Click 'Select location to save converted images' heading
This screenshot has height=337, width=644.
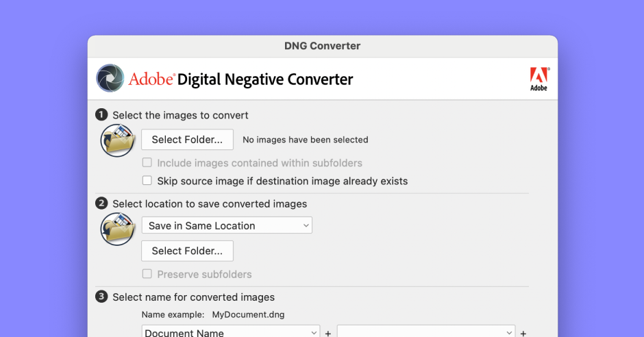[210, 204]
